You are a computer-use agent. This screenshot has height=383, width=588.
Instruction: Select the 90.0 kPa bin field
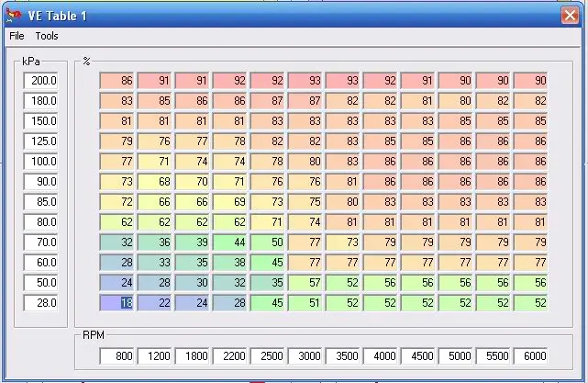point(41,182)
